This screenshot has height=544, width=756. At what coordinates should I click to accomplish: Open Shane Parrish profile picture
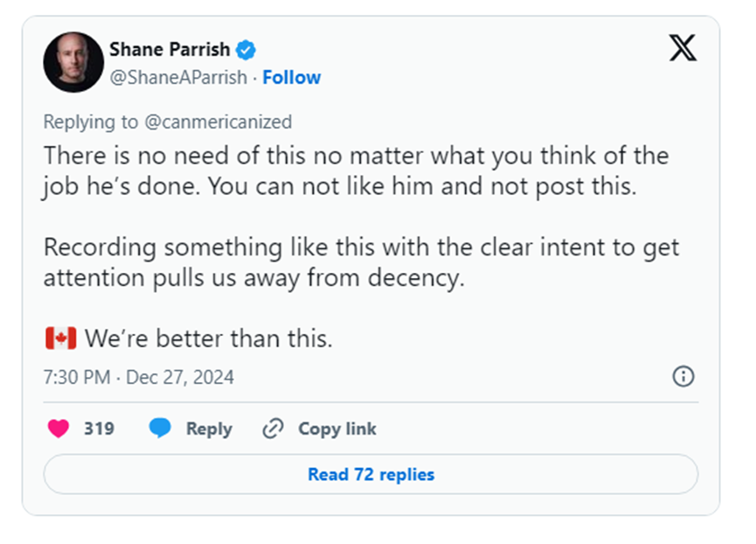point(73,62)
